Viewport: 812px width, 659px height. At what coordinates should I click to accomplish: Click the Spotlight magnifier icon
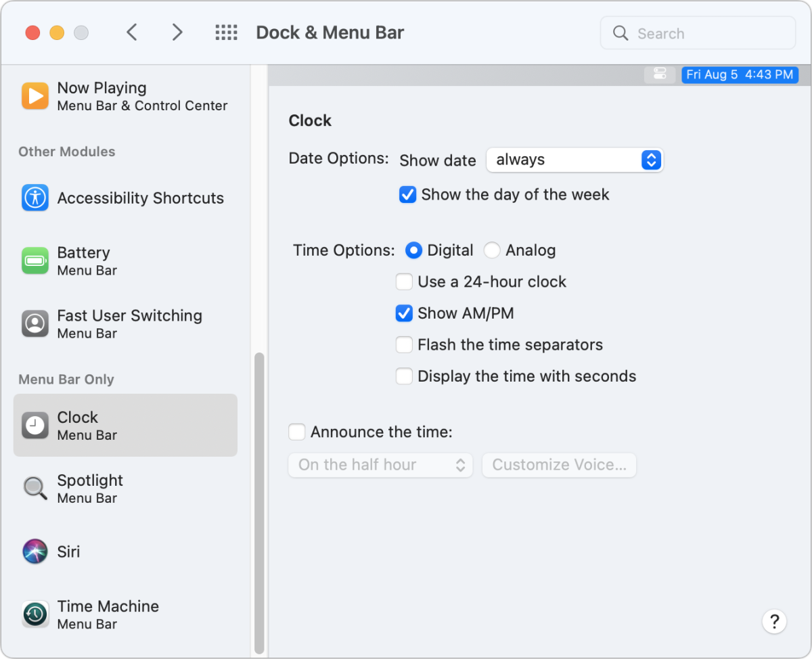point(35,488)
